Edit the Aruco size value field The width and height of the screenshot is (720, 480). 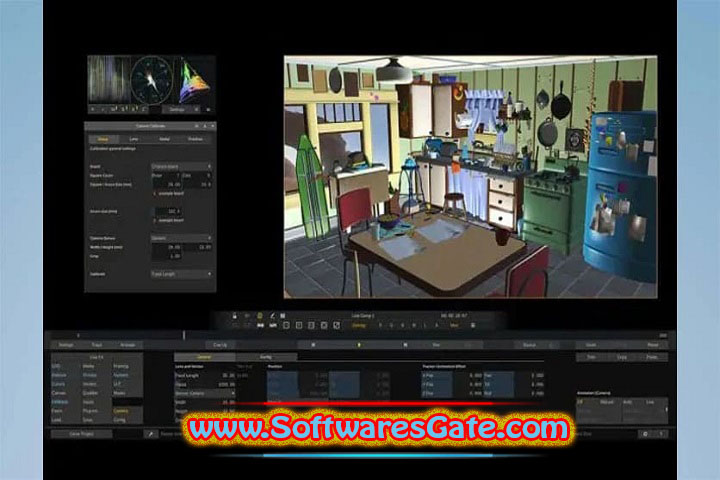(x=168, y=211)
